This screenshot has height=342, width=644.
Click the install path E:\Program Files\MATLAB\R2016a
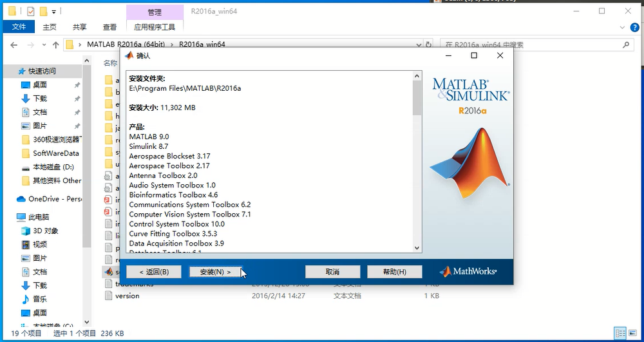click(185, 88)
